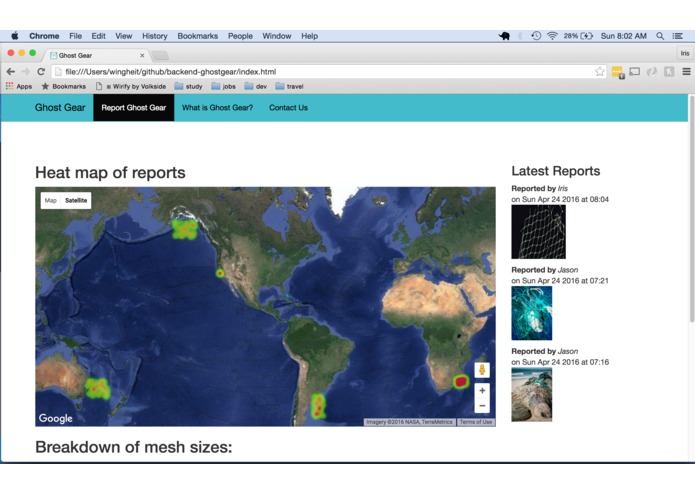Viewport: 695px width, 494px height.
Task: Click the small heat spot off California
Action: [x=220, y=273]
